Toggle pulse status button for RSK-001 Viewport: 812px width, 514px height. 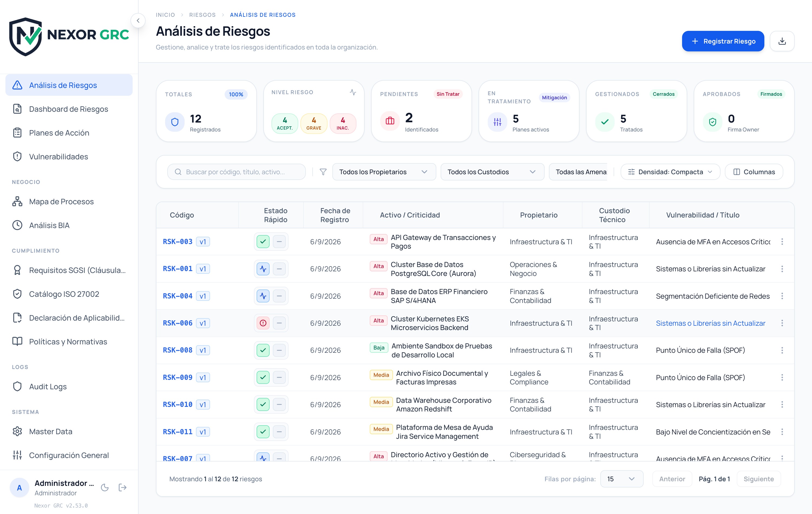(263, 269)
